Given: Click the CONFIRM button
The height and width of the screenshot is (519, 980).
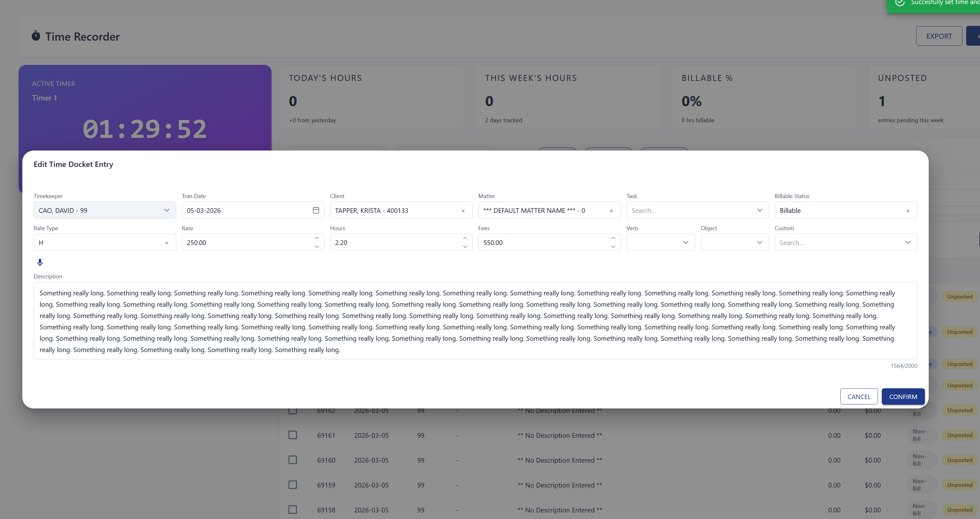Looking at the screenshot, I should [x=903, y=396].
